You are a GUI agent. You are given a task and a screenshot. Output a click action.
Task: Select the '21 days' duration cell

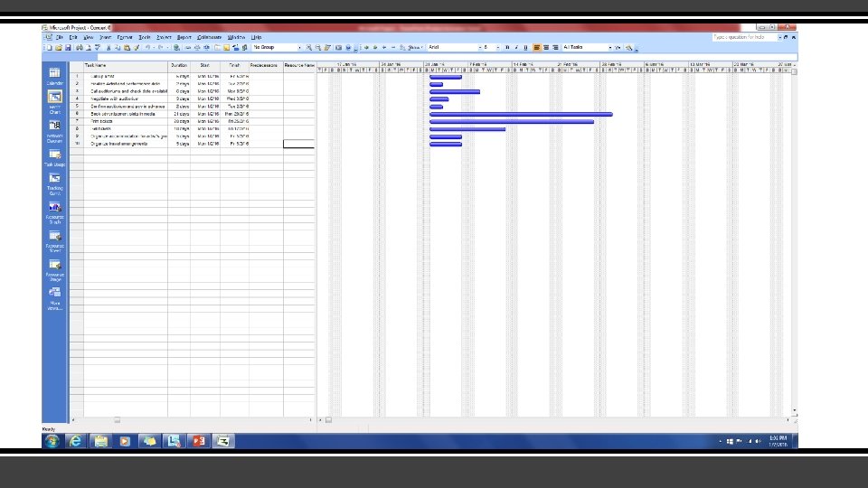click(x=179, y=114)
